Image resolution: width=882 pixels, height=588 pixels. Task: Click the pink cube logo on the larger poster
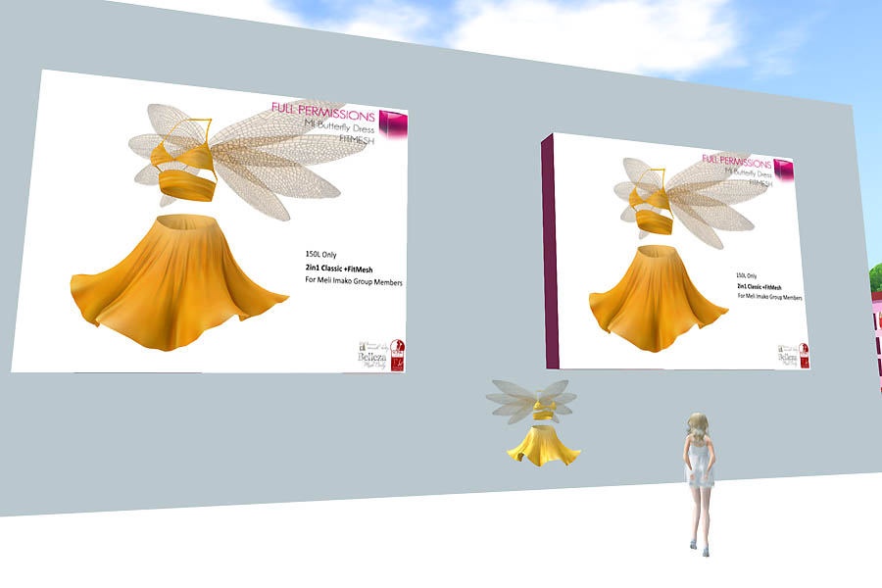point(393,124)
